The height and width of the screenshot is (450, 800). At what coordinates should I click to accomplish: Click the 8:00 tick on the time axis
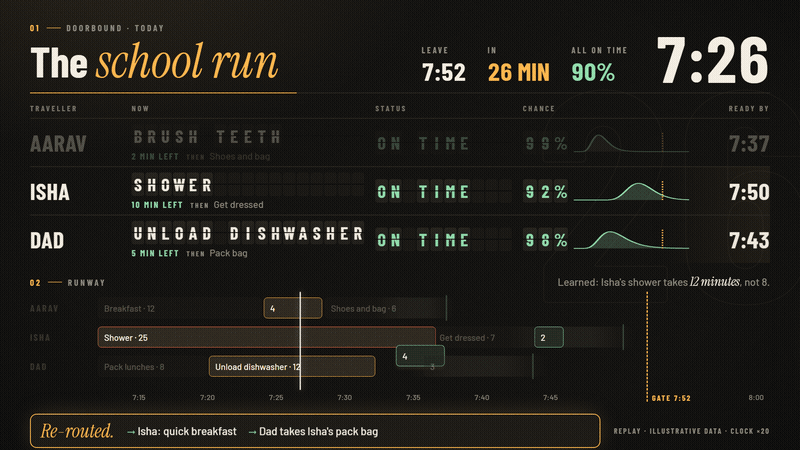pos(756,397)
